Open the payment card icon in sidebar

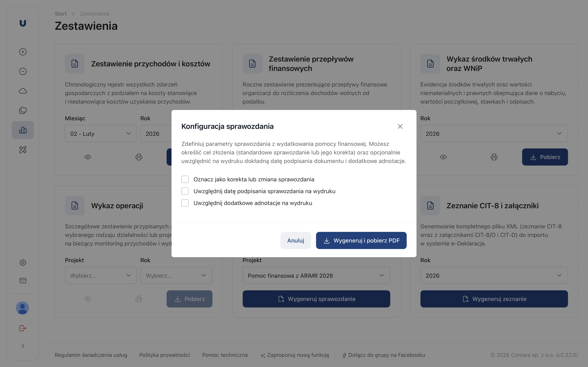[23, 281]
